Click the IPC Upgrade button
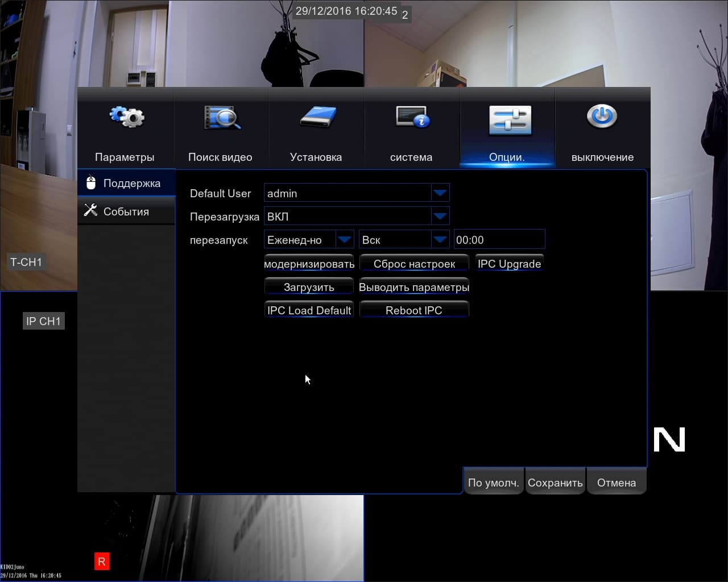This screenshot has height=582, width=728. pos(510,263)
